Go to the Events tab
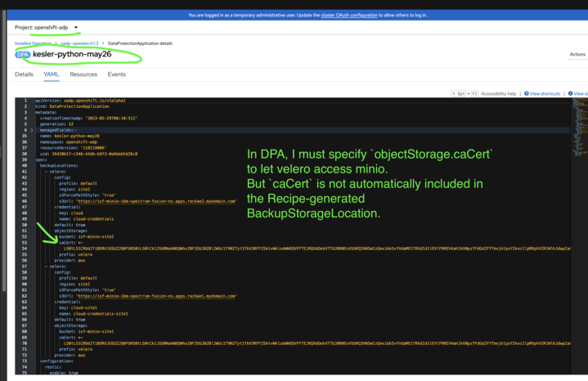This screenshot has height=381, width=588. pos(117,74)
